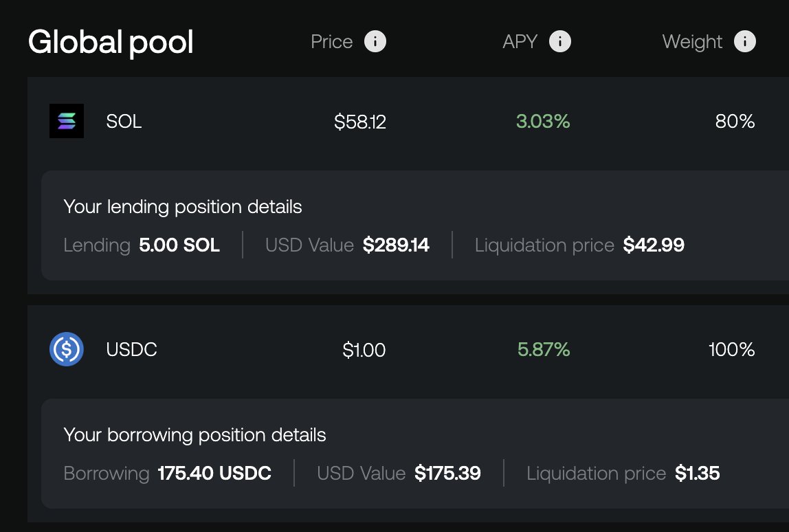Click the 5.00 SOL lending amount
The image size is (789, 532).
179,245
